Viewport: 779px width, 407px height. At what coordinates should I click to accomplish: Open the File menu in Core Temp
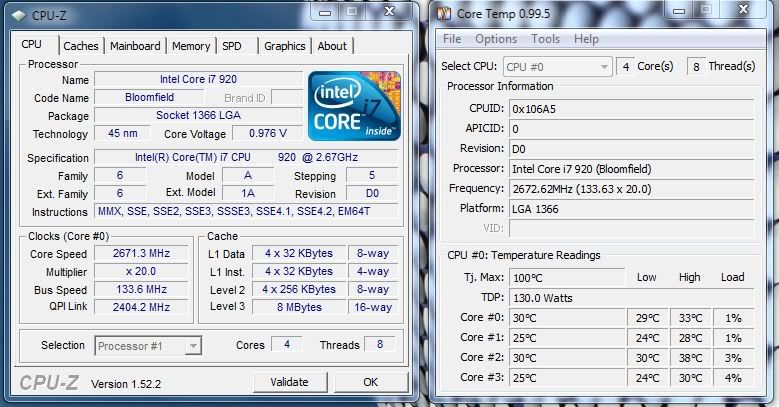pos(452,39)
